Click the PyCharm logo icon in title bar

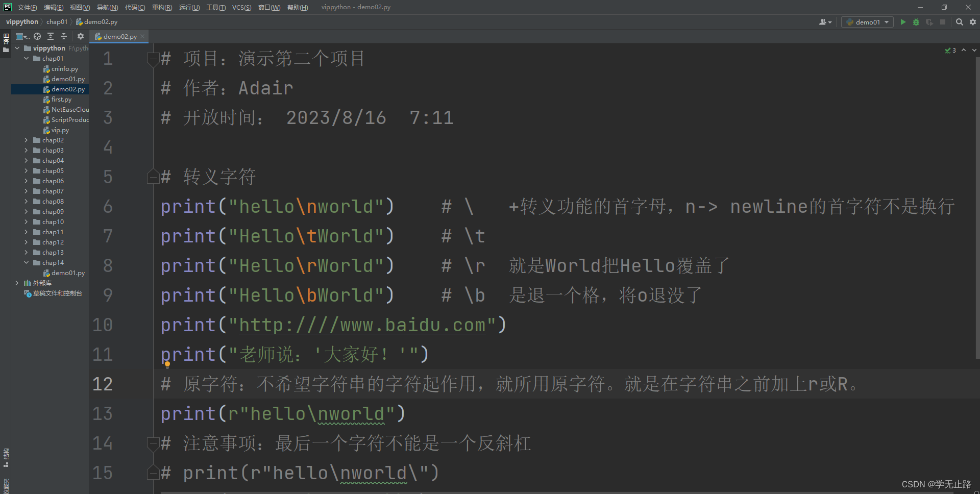(x=8, y=7)
